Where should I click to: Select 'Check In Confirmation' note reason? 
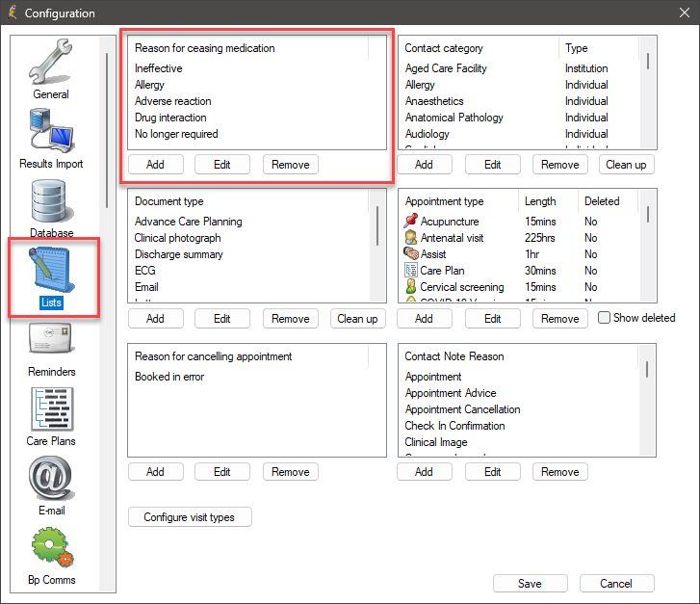point(454,426)
